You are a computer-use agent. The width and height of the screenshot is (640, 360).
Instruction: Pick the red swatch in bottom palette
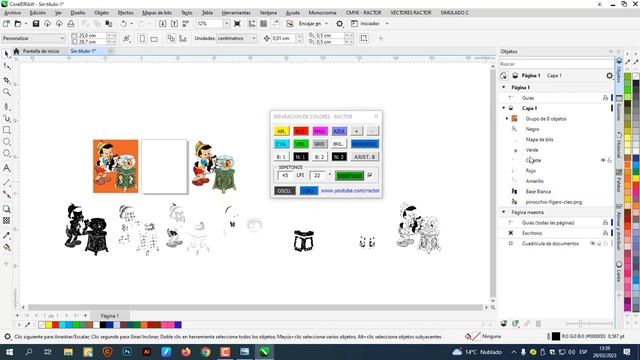tap(56, 325)
